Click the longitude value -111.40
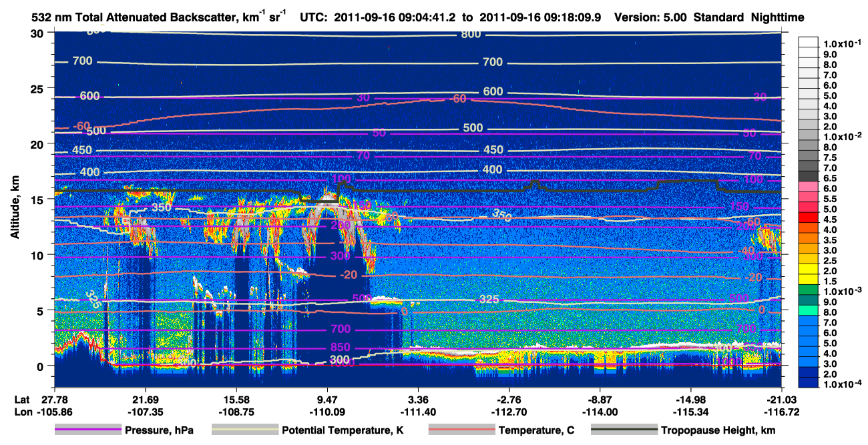The width and height of the screenshot is (868, 445). [417, 411]
